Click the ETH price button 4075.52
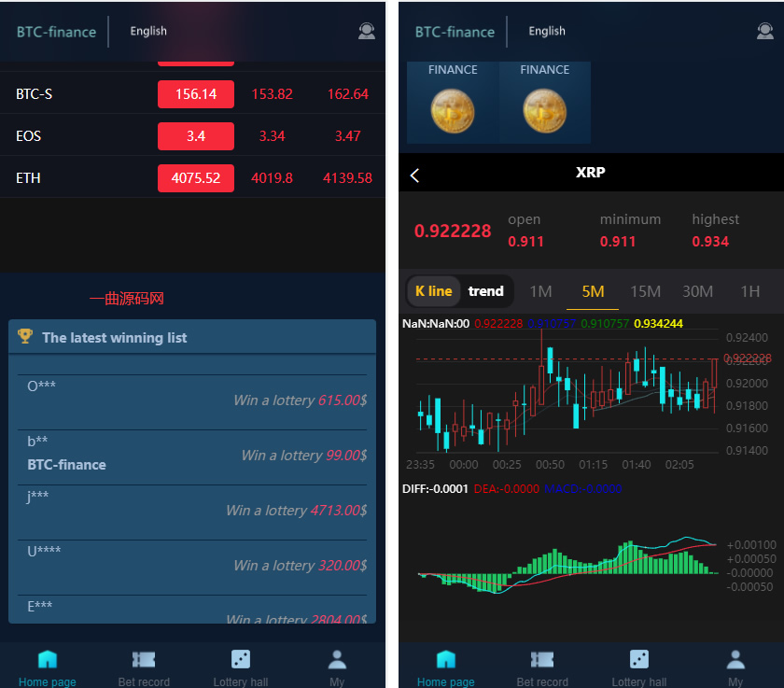 pyautogui.click(x=195, y=177)
